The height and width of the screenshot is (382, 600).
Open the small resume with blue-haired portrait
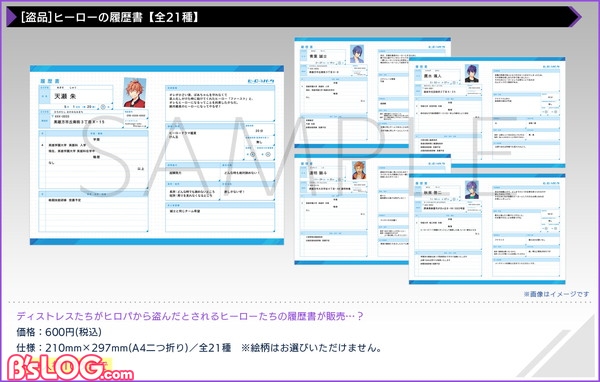(351, 92)
